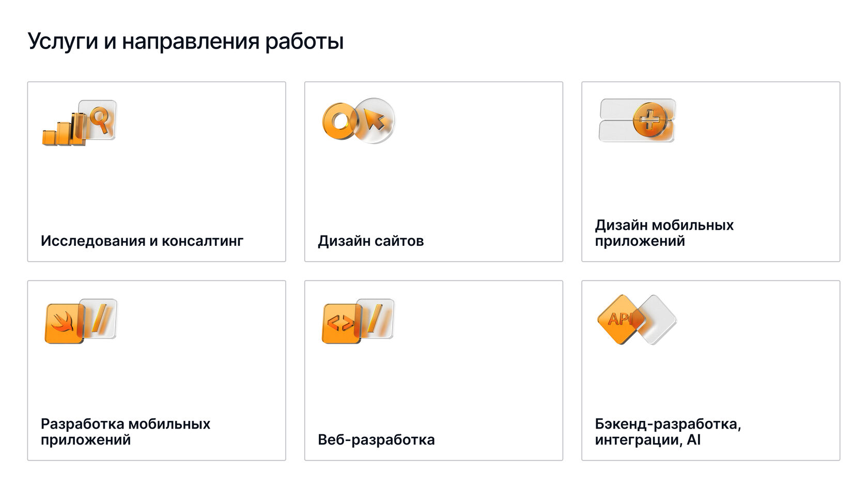Open Бэкенд-разработка, интеграции, AI link

[x=668, y=432]
